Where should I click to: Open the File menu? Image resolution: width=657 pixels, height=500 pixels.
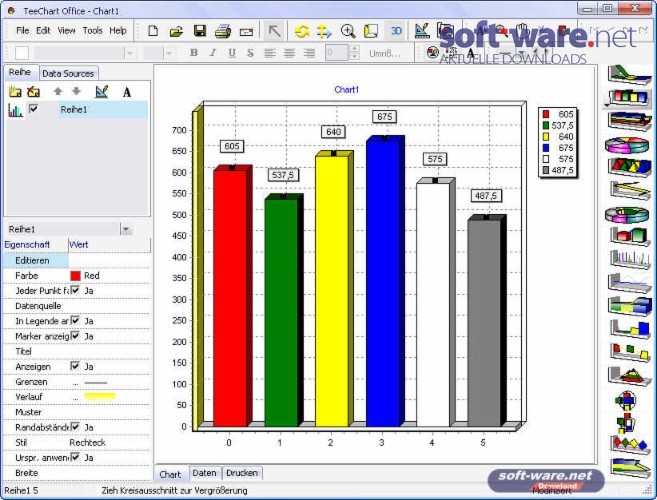pyautogui.click(x=23, y=31)
